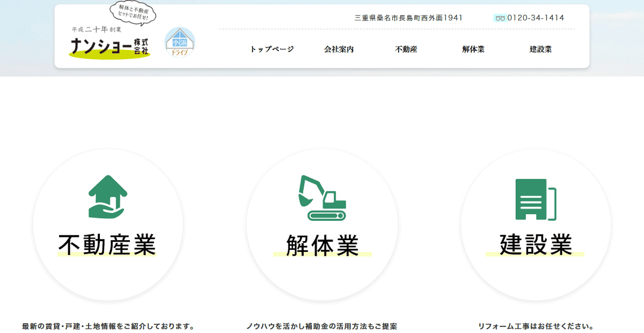
Task: Click the リフォーム工事はお任せください text
Action: click(x=536, y=324)
